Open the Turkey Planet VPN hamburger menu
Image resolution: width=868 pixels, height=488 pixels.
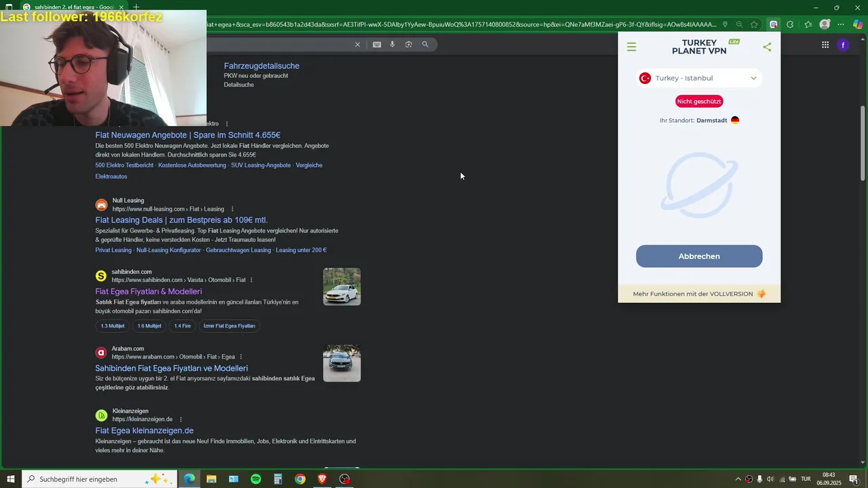pyautogui.click(x=631, y=47)
